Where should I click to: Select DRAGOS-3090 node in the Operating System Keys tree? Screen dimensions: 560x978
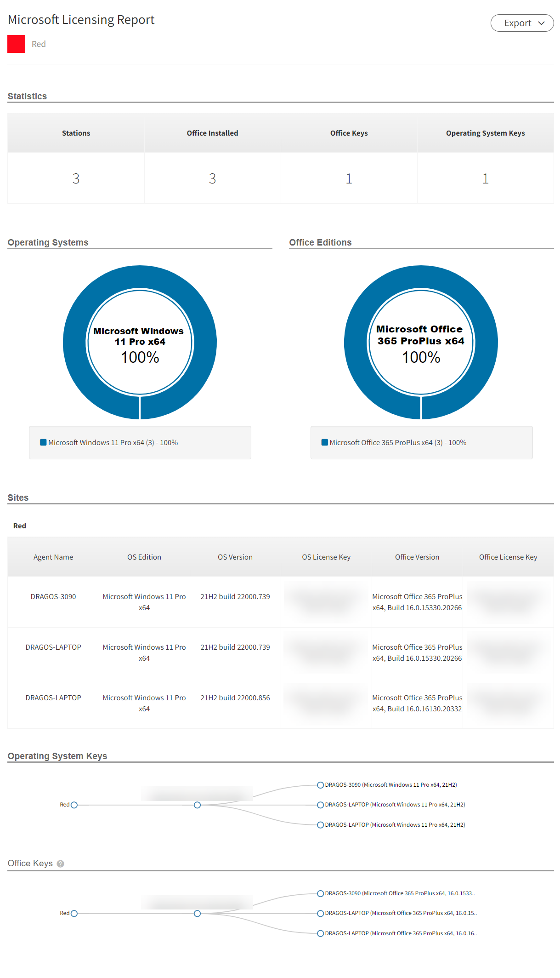click(x=321, y=785)
